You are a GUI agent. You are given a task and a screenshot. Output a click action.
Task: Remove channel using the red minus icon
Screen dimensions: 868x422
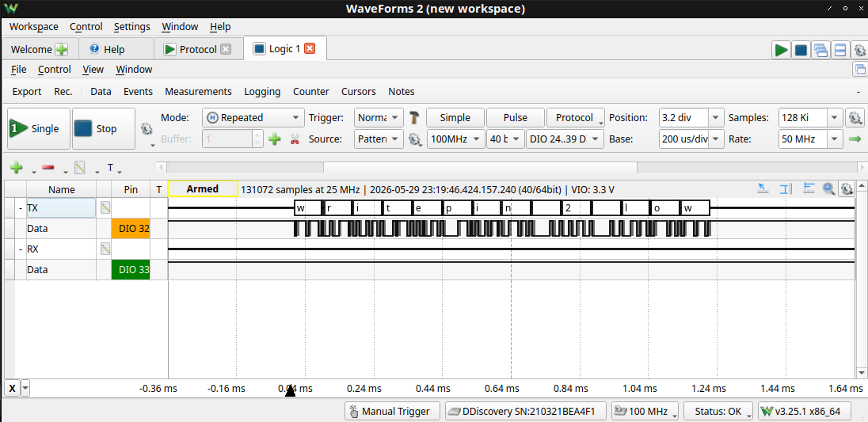click(x=48, y=168)
